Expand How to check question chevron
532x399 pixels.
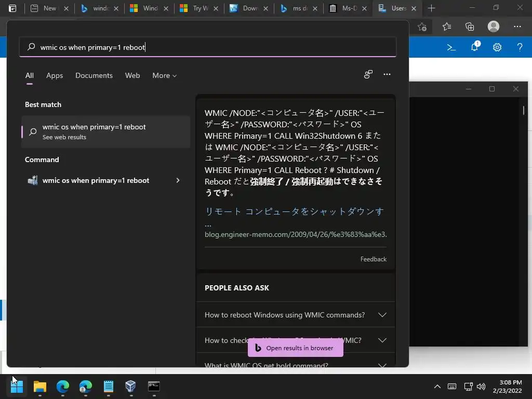[382, 340]
